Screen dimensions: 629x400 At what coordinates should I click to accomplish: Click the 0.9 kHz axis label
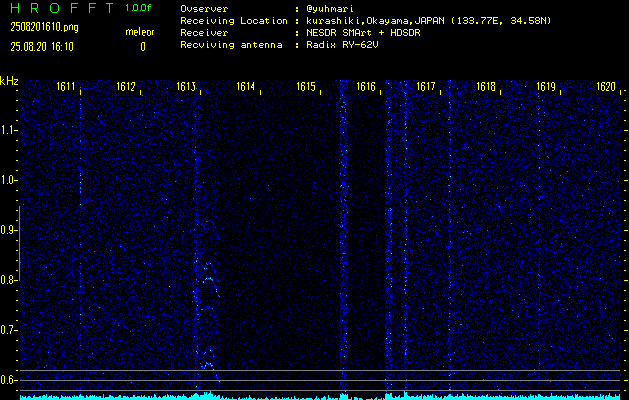coord(7,230)
